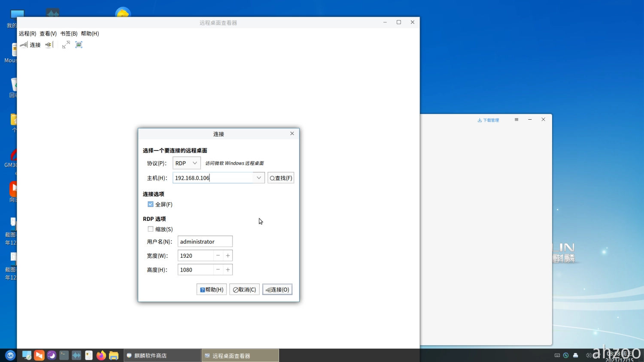Decrease height value with minus button
Image resolution: width=644 pixels, height=362 pixels.
[218, 270]
